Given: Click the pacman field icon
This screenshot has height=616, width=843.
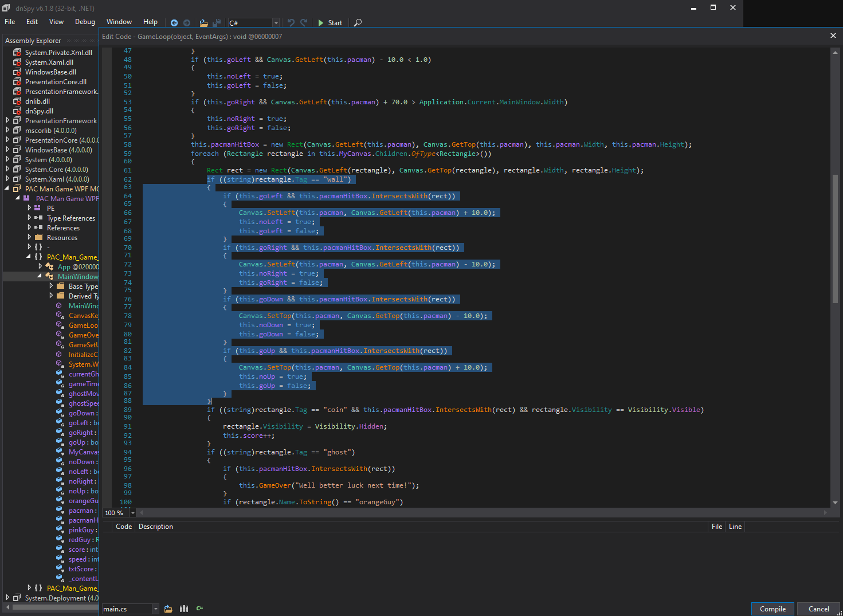Looking at the screenshot, I should [x=60, y=510].
